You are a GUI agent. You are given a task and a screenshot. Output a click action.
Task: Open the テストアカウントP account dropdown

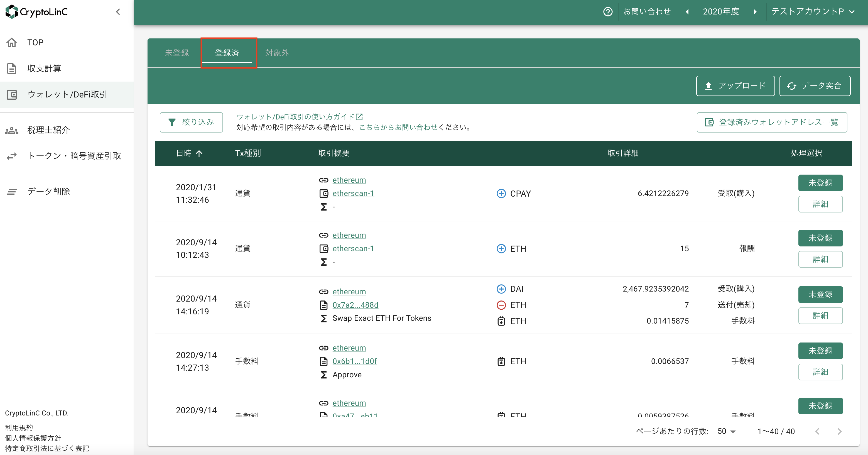[x=813, y=12]
